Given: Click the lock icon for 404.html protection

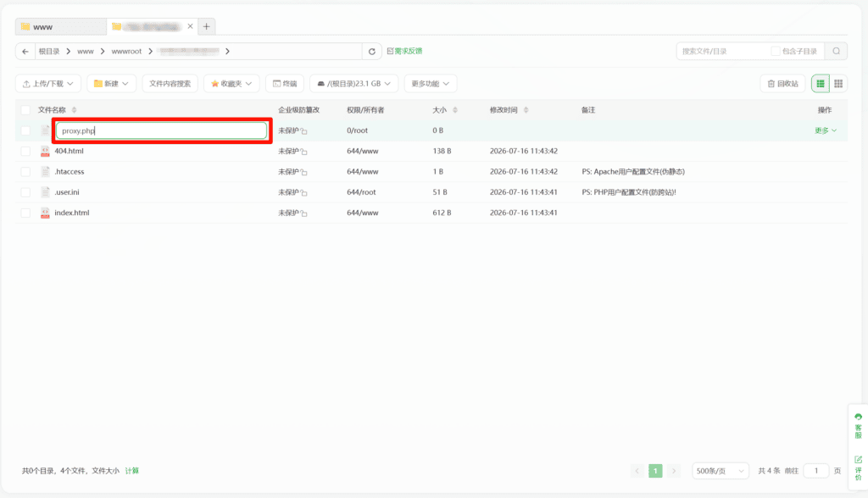Looking at the screenshot, I should (x=303, y=152).
